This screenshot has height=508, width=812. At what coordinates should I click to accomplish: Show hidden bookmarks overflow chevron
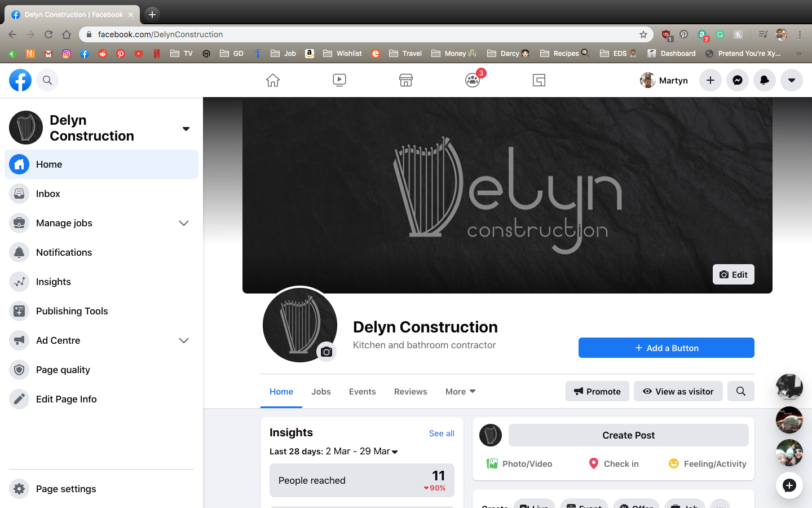click(x=798, y=54)
